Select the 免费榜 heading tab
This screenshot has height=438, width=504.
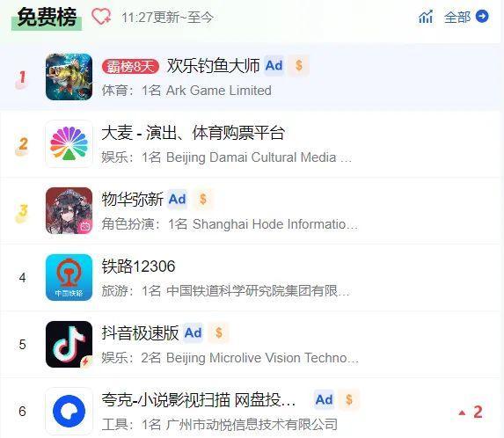47,18
